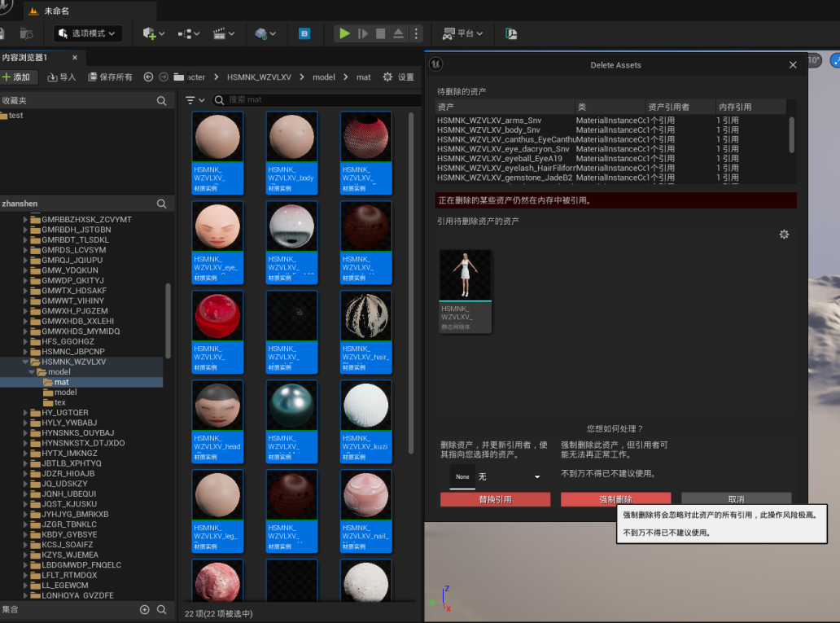This screenshot has width=840, height=623.
Task: Open the add-content cube icon menu
Action: point(150,33)
